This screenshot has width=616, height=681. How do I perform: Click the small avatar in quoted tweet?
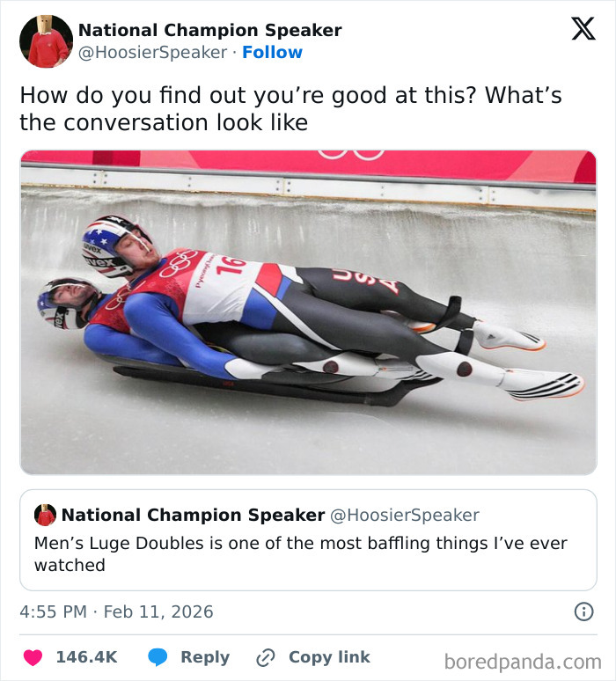pyautogui.click(x=45, y=516)
